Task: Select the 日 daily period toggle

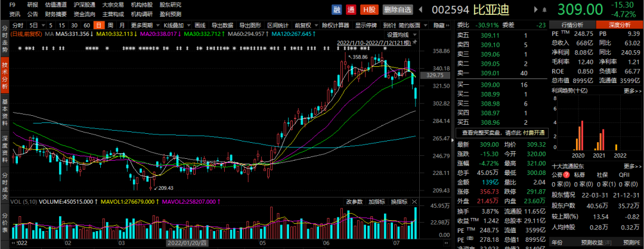Action: (98, 26)
